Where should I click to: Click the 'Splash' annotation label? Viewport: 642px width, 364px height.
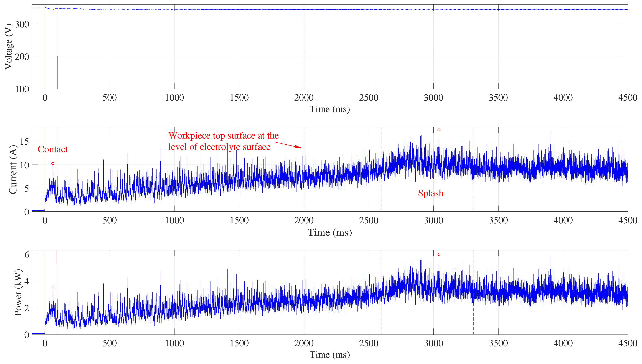coord(431,193)
